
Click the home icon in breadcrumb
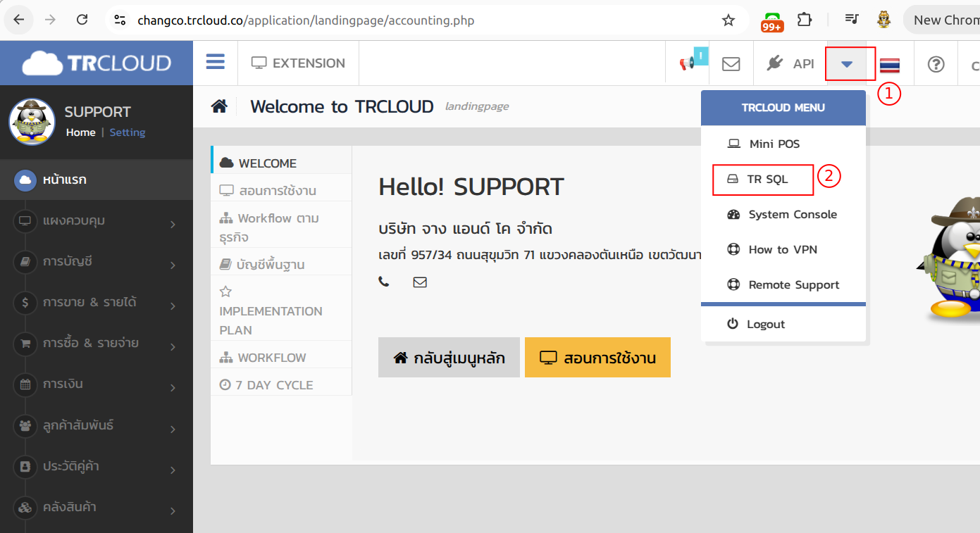click(219, 106)
